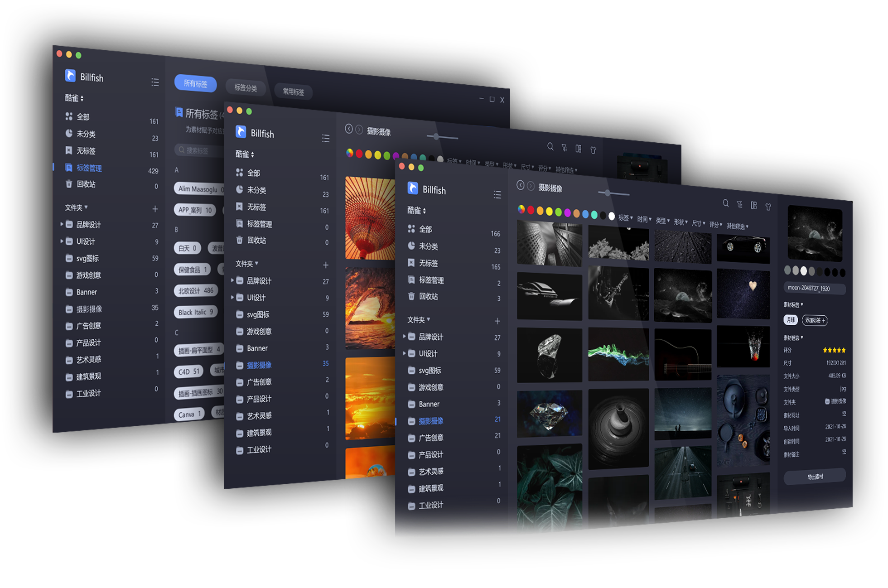Select the black sports car thumbnail
The height and width of the screenshot is (588, 888).
[743, 247]
